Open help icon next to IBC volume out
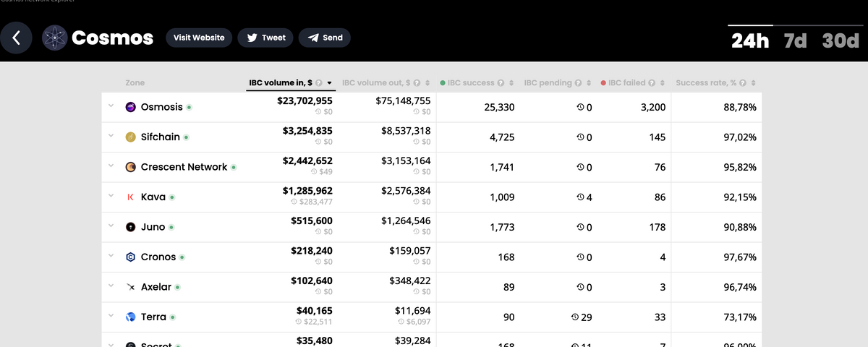The width and height of the screenshot is (868, 347). tap(417, 83)
